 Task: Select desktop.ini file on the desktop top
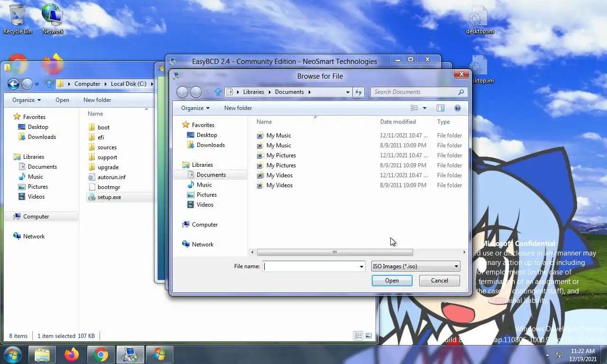click(479, 20)
